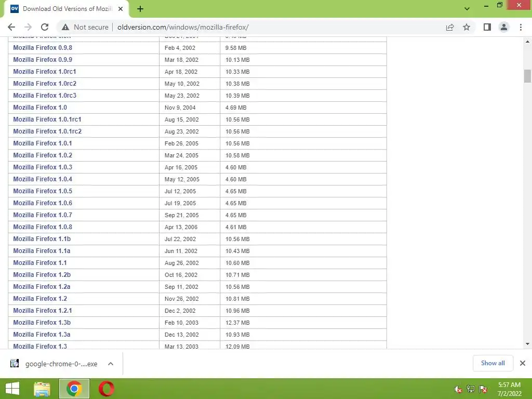Open Mozilla Firefox 1.0rc2 link
Image resolution: width=532 pixels, height=399 pixels.
[45, 84]
